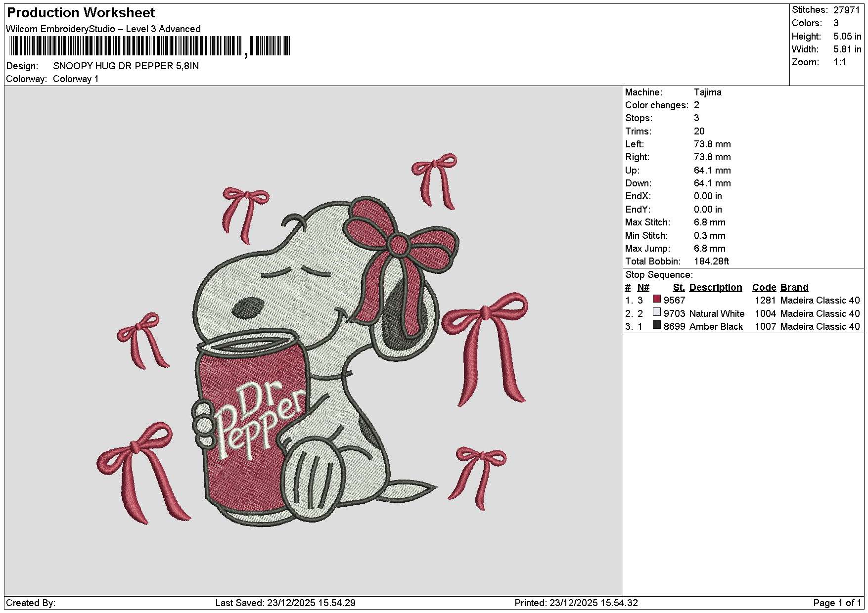The width and height of the screenshot is (868, 613).
Task: Click the 'Printed: 23/12/2025 15.54.32' footer text
Action: tap(576, 603)
